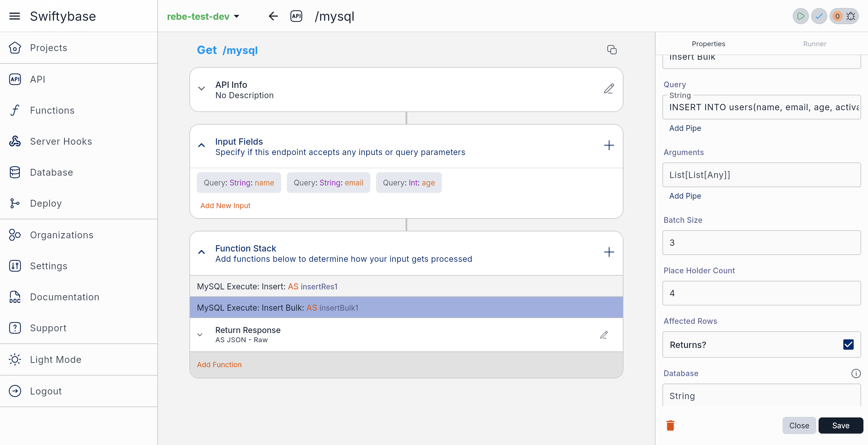Screen dimensions: 868x445
Task: Click the Database cylinder icon
Action: pos(15,172)
